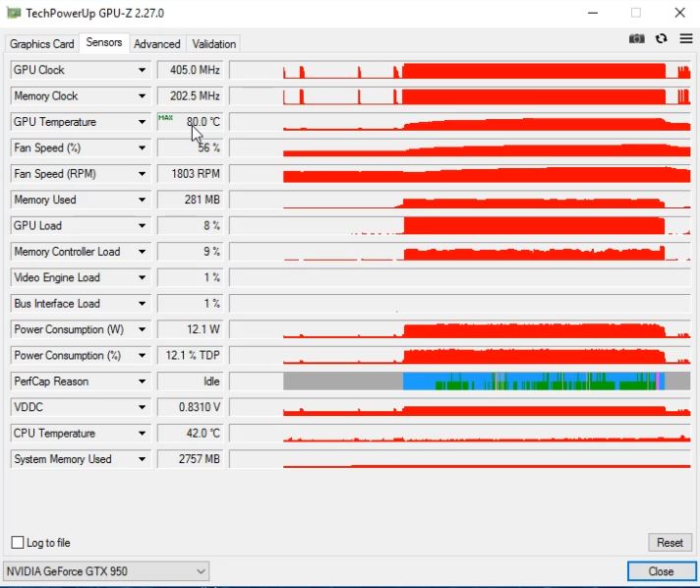Click the Memory Controller Load graph
The image size is (700, 588).
460,252
